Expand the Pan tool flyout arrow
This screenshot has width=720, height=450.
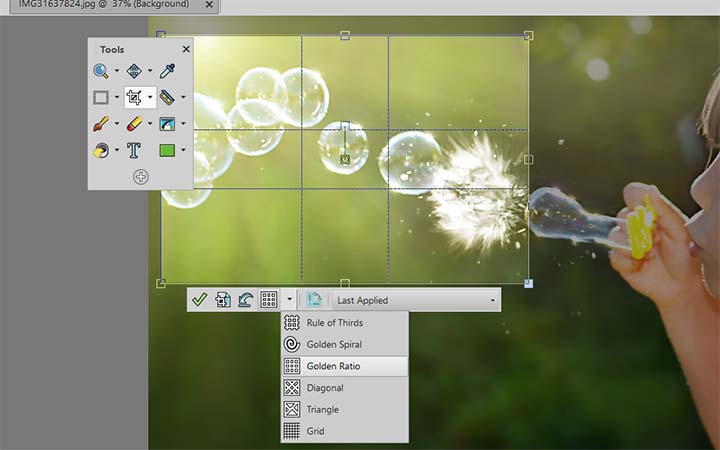150,71
